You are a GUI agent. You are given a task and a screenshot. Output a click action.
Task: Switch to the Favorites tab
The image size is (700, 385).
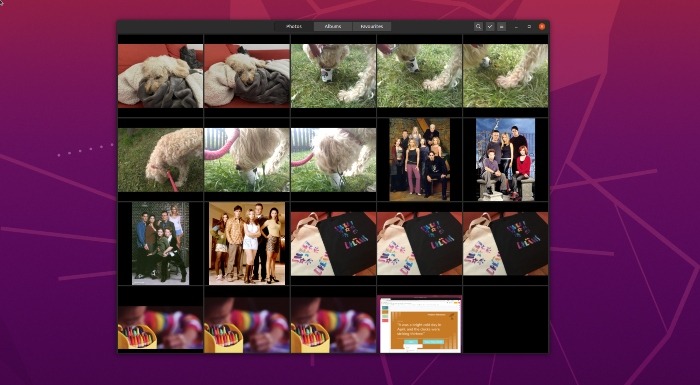coord(372,27)
